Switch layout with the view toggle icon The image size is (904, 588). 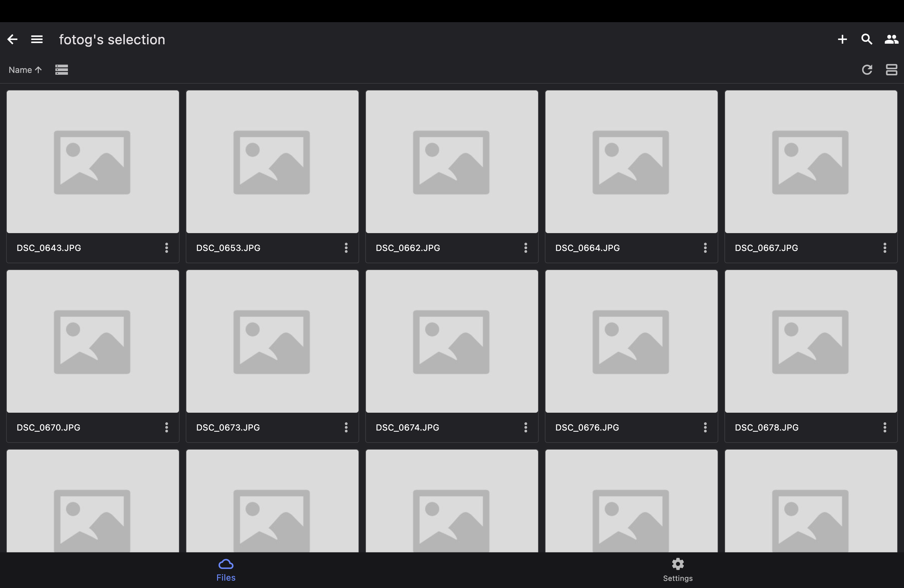(x=891, y=70)
